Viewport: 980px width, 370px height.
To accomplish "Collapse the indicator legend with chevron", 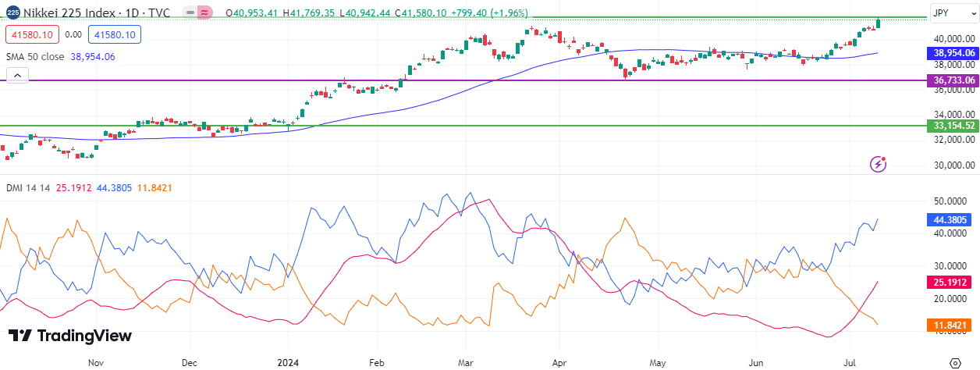I will coord(17,75).
